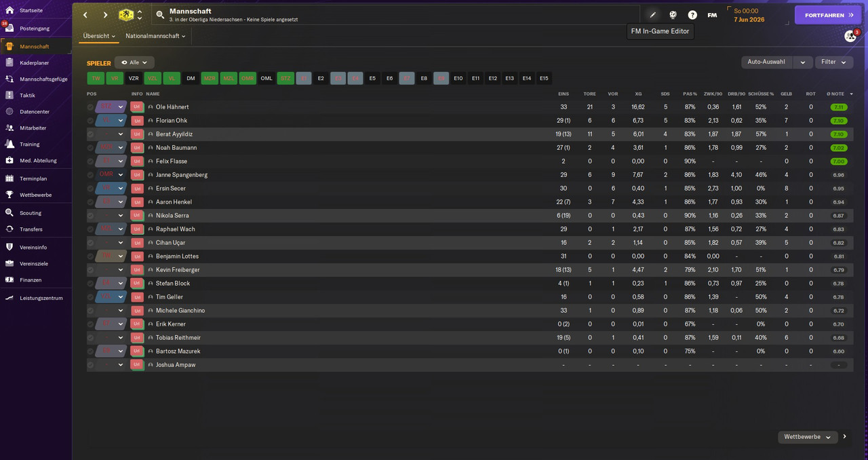The width and height of the screenshot is (868, 460).
Task: Click the globe world icon
Action: 673,15
